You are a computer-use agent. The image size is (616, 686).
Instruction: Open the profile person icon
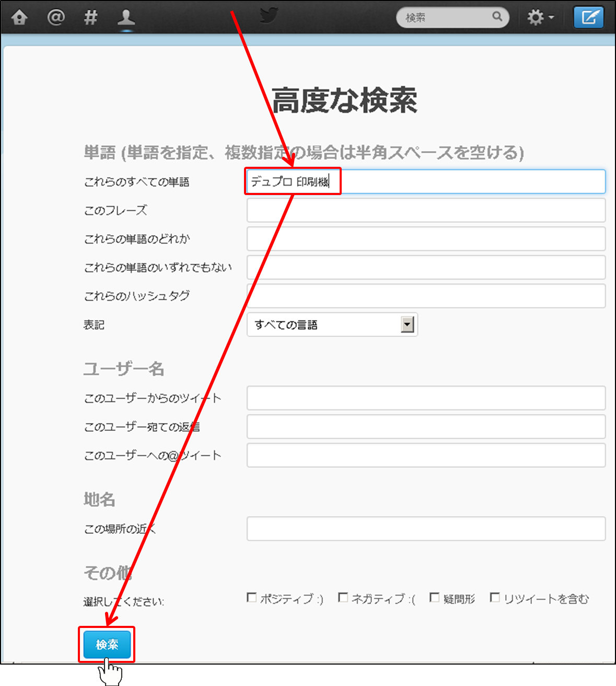point(126,18)
